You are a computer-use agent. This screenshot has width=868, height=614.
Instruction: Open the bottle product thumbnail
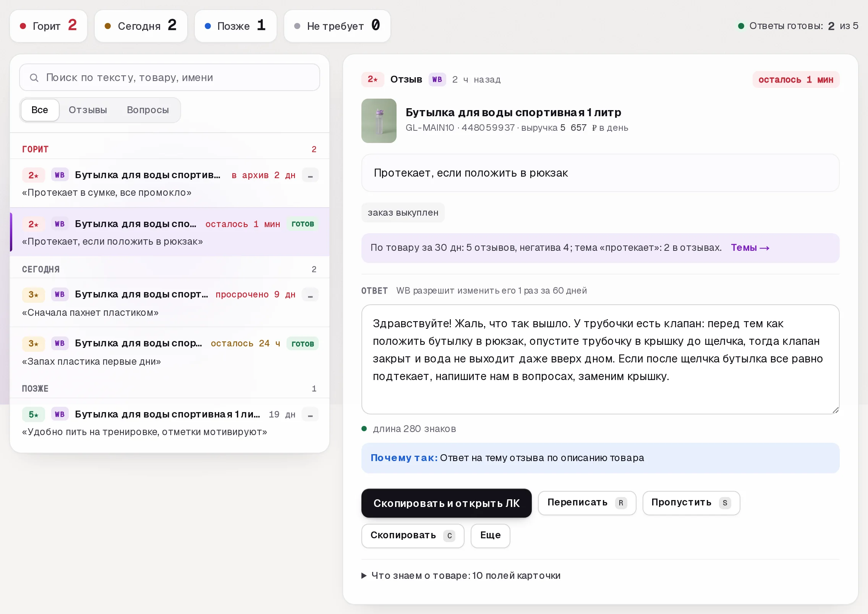tap(379, 121)
